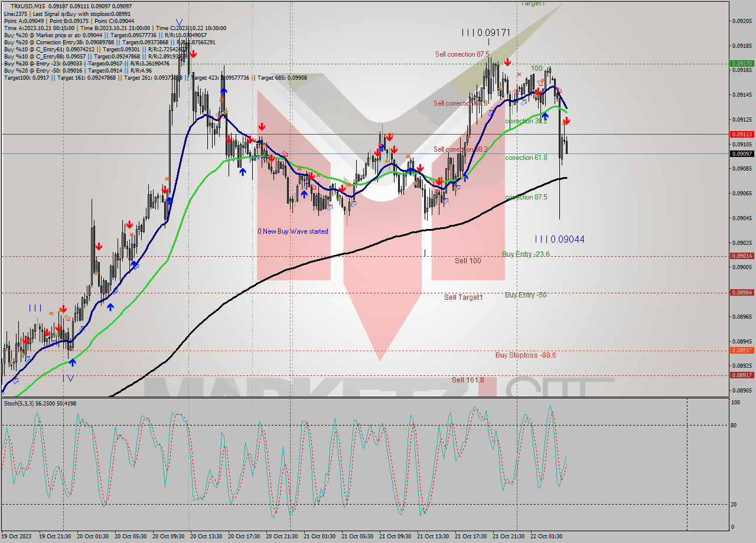Select the blue up arrow near the 20 Oct lows
The width and height of the screenshot is (756, 543).
243,171
